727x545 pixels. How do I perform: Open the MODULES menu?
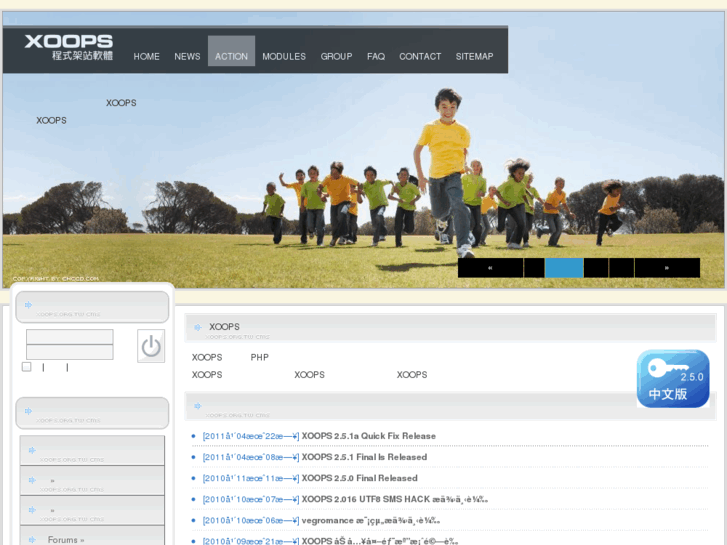tap(284, 56)
